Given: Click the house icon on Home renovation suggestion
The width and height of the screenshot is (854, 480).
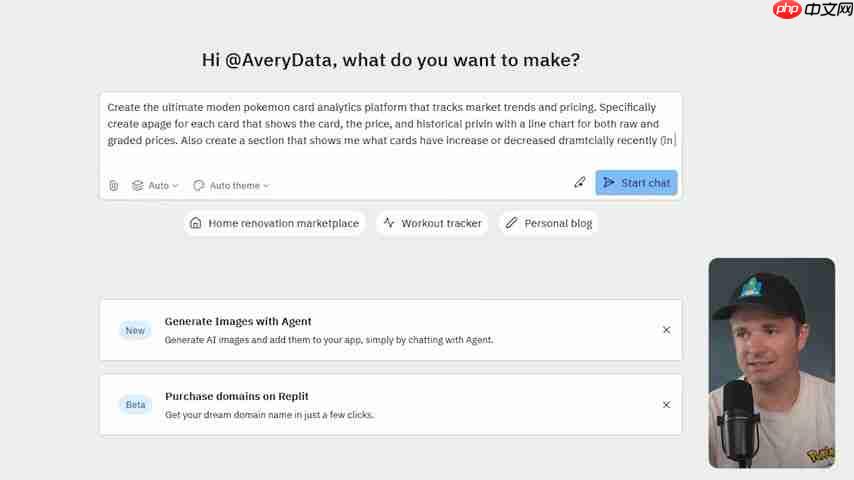Looking at the screenshot, I should (196, 223).
